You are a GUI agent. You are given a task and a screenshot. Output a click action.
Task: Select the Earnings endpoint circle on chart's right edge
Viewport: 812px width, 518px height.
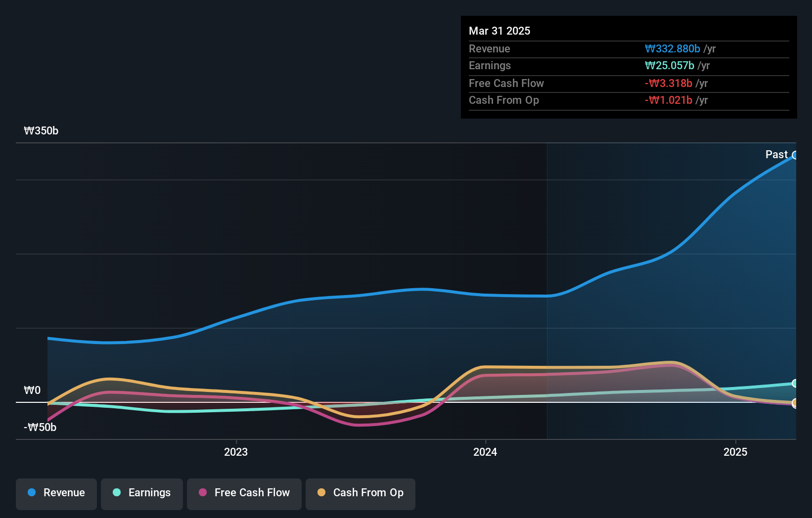click(x=795, y=384)
